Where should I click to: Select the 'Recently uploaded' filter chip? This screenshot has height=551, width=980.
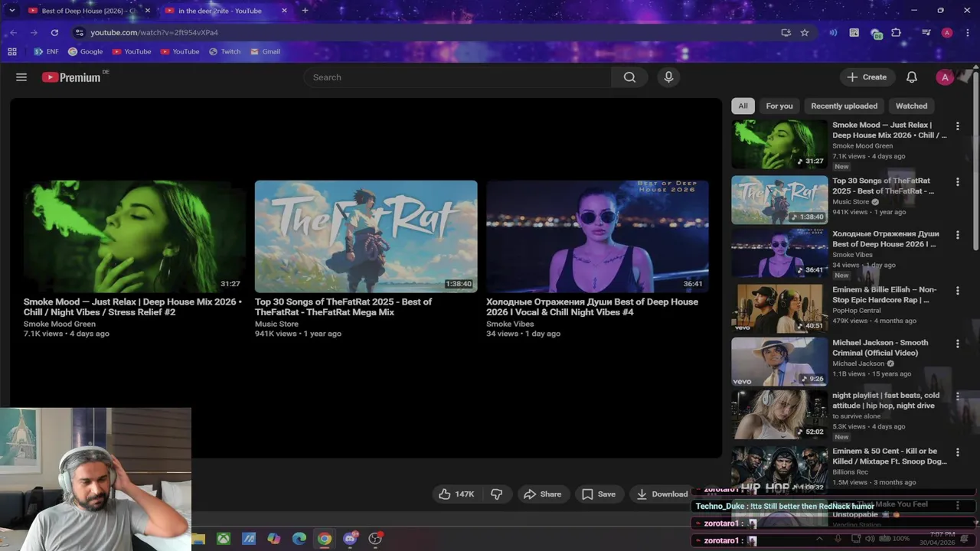click(x=844, y=106)
